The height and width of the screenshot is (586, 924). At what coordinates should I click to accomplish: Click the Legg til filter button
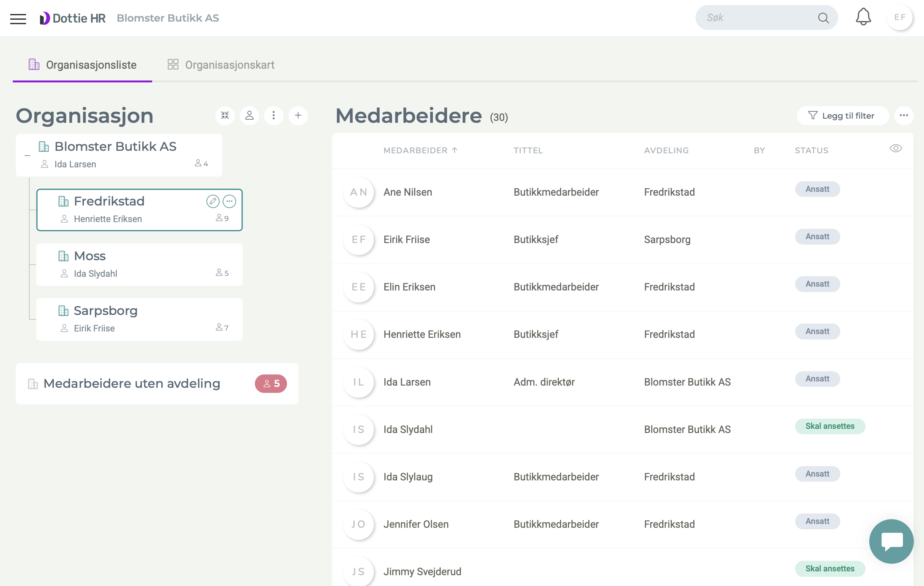tap(843, 115)
